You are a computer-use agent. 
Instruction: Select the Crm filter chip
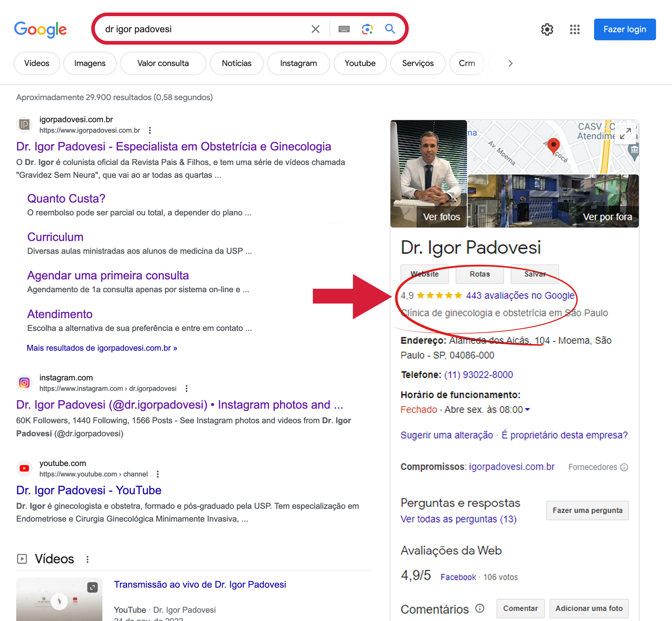tap(466, 63)
